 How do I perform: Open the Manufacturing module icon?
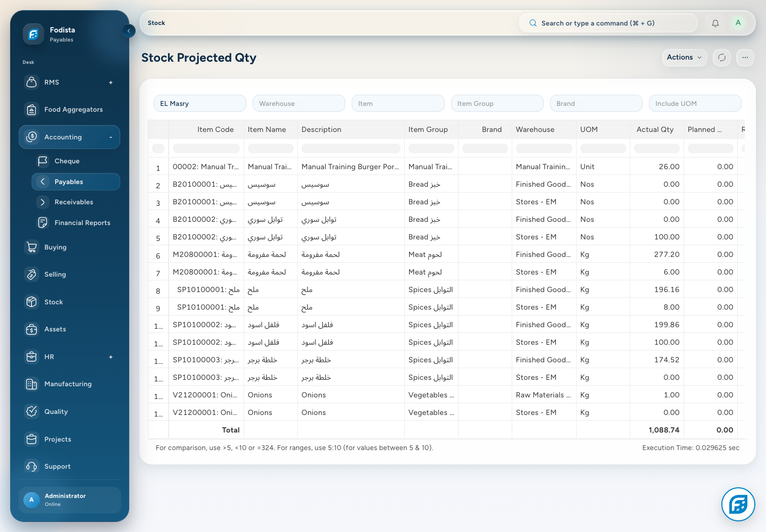click(31, 384)
